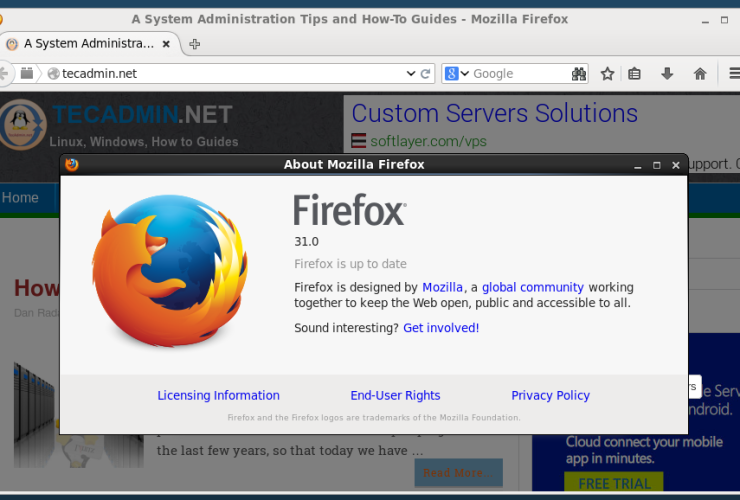Go to the Home page icon
This screenshot has height=500, width=740.
pos(700,74)
